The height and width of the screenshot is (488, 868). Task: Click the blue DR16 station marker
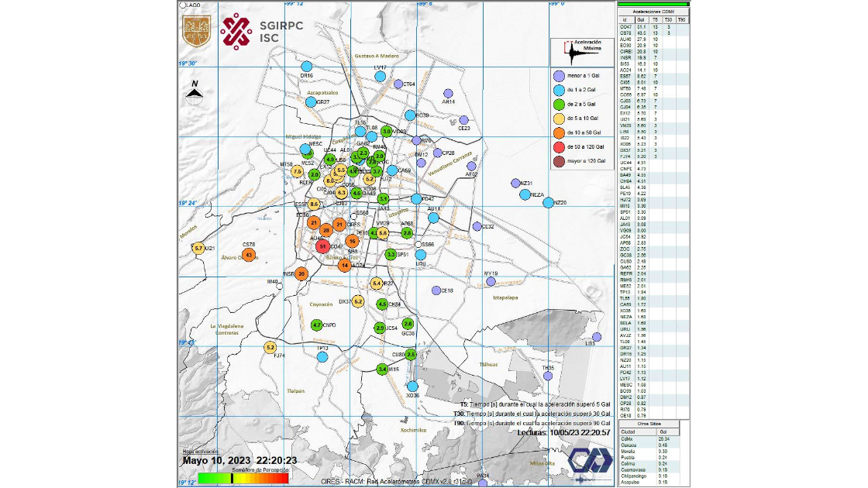(x=308, y=67)
